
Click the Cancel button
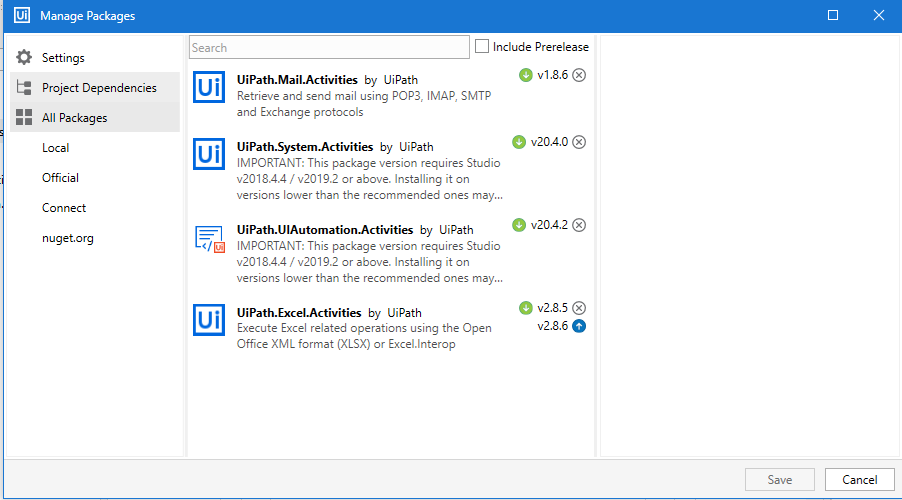pos(859,479)
